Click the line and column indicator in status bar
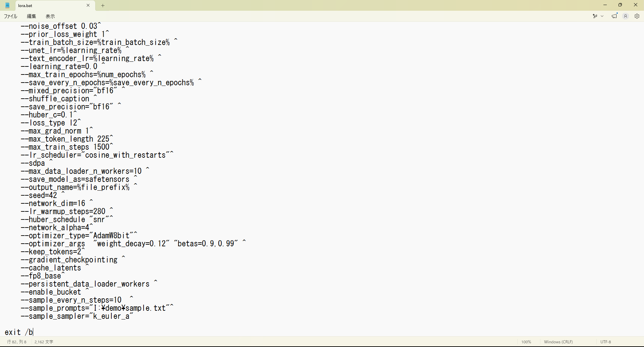The height and width of the screenshot is (347, 644). (x=17, y=342)
